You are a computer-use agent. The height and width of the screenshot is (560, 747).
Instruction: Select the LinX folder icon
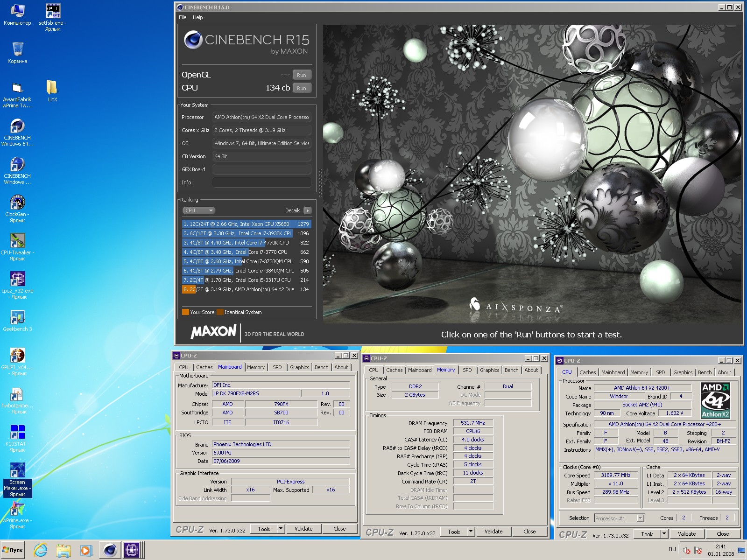coord(52,91)
